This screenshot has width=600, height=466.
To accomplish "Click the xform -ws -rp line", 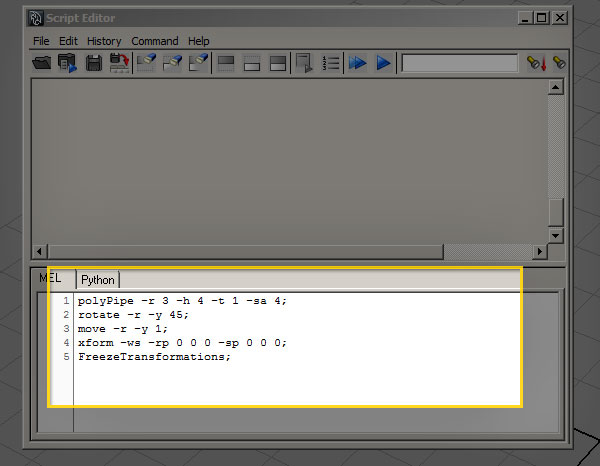I will pyautogui.click(x=182, y=343).
